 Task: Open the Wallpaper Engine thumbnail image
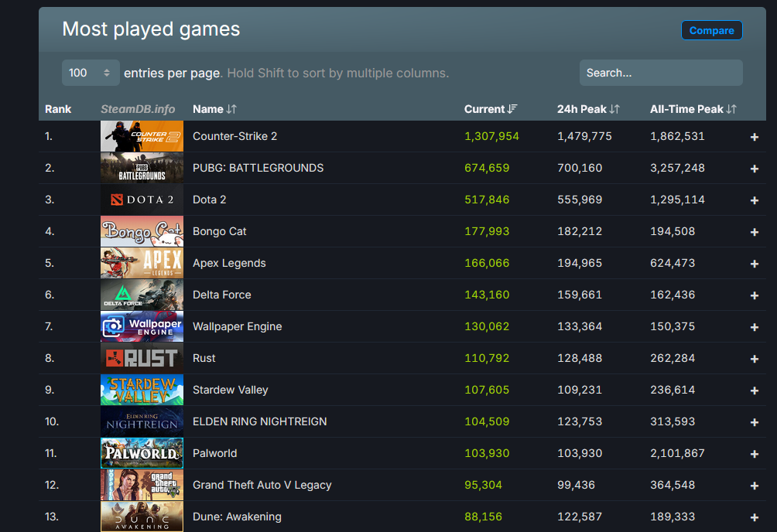142,326
